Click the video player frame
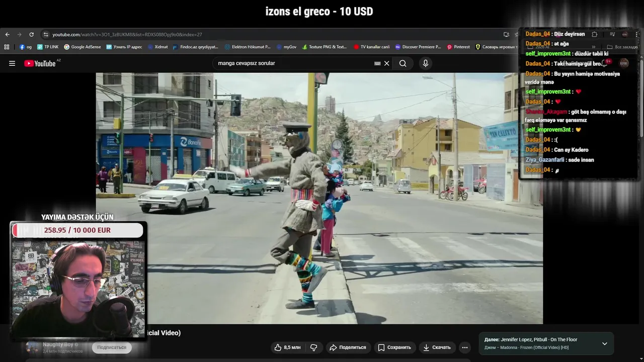644x362 pixels. coord(319,199)
